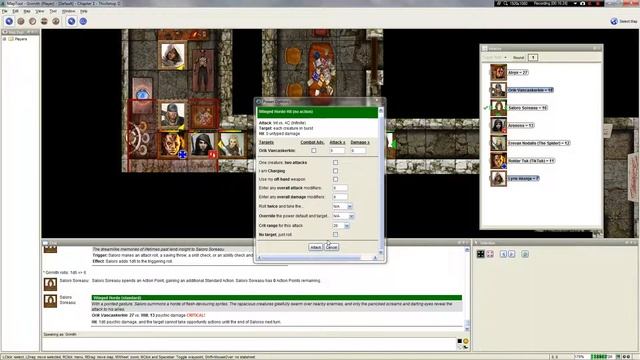Image resolution: width=640 pixels, height=360 pixels.
Task: Open the Crit range for this attack dropdown
Action: 341,226
